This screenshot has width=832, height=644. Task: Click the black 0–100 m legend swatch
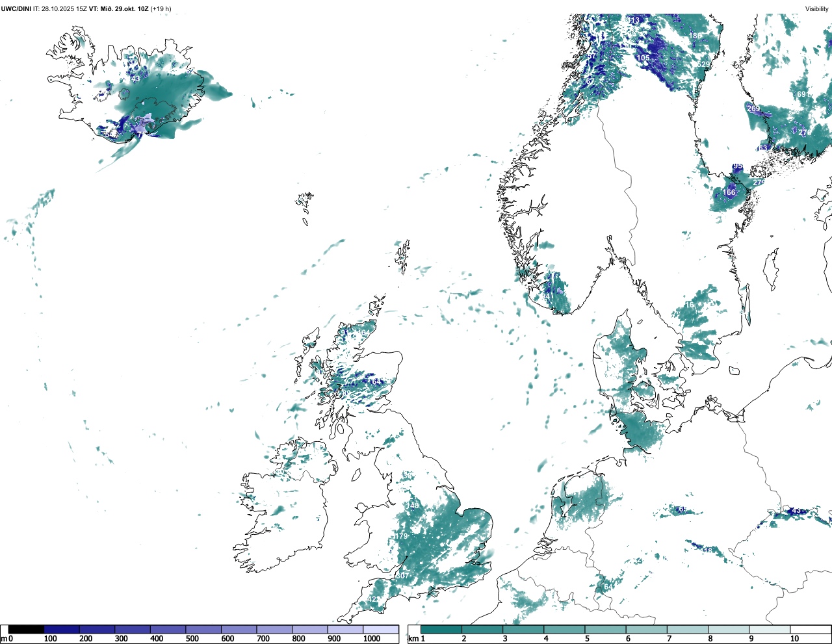point(26,630)
